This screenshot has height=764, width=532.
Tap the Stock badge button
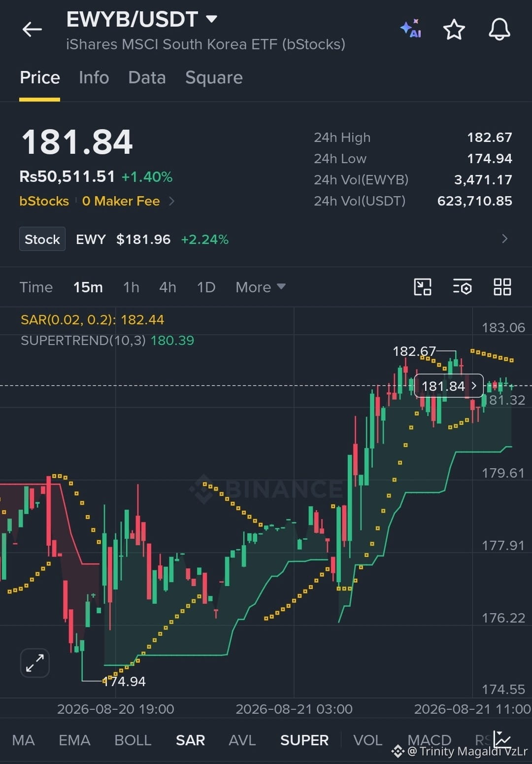coord(42,239)
